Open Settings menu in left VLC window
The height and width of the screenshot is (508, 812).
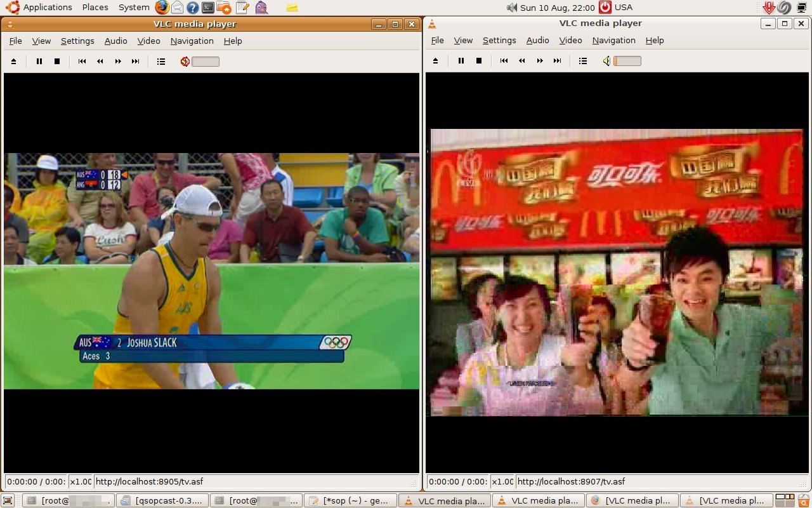[77, 41]
